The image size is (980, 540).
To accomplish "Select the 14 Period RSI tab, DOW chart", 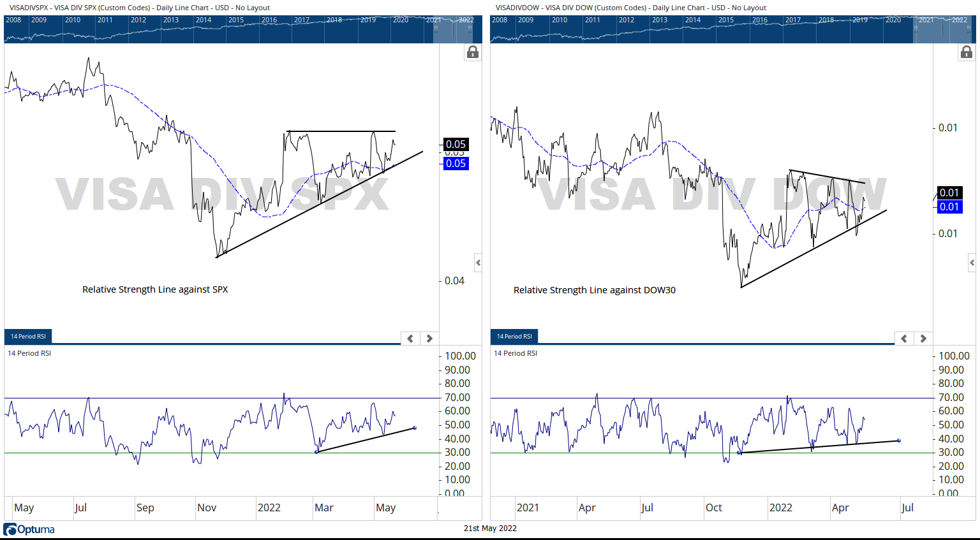I will tap(514, 336).
